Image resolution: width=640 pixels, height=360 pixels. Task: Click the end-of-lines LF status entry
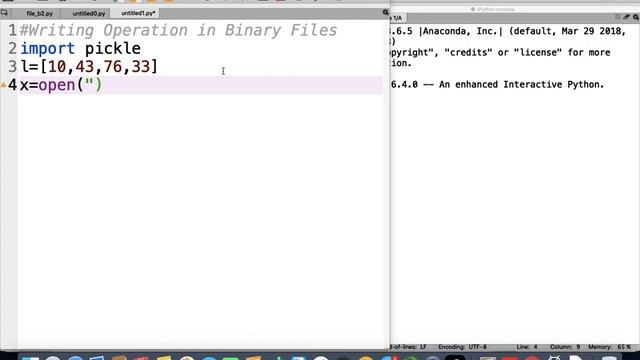[409, 347]
